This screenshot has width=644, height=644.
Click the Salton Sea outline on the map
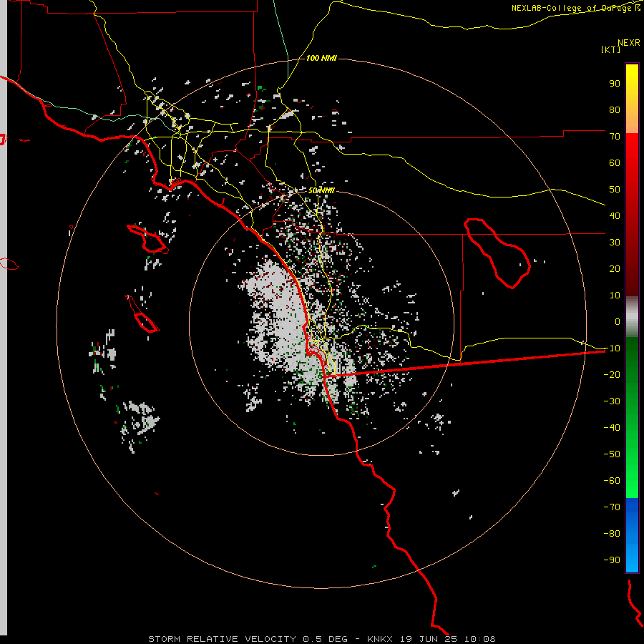pos(497,253)
